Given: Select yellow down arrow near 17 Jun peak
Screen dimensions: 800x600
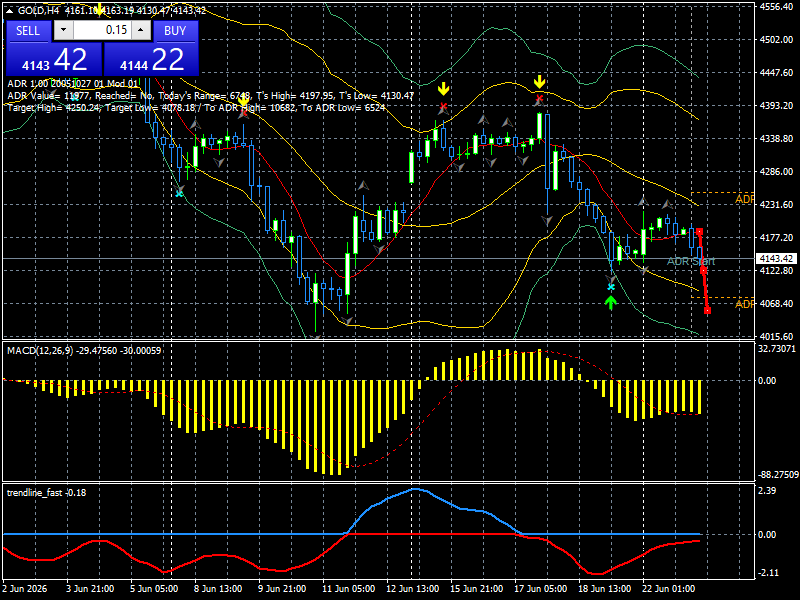Looking at the screenshot, I should 539,82.
